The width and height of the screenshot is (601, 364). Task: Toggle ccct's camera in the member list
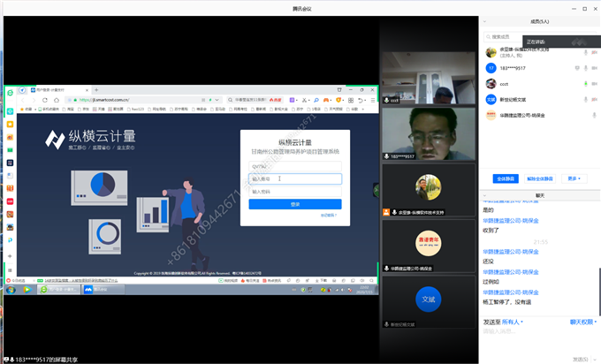coord(595,84)
